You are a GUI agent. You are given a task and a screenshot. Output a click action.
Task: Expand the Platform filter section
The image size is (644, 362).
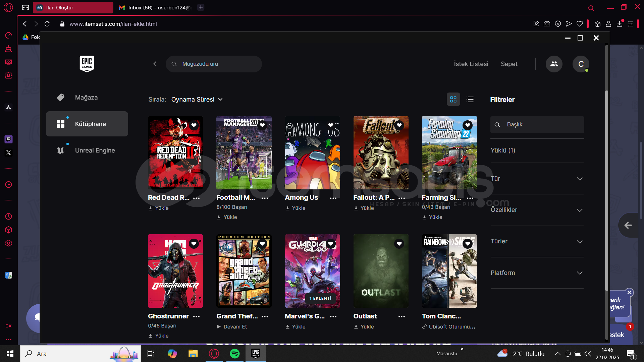(537, 273)
